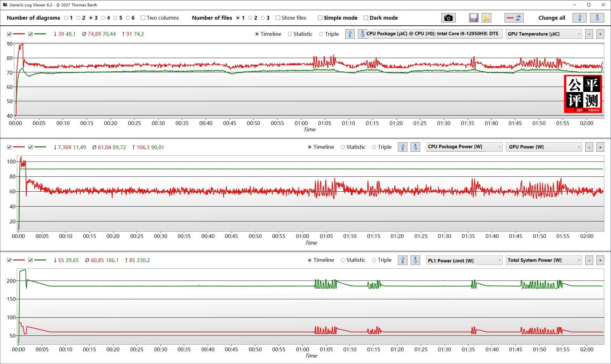Switch first diagram to Statistic view
Screen dimensions: 611x364
[290, 34]
